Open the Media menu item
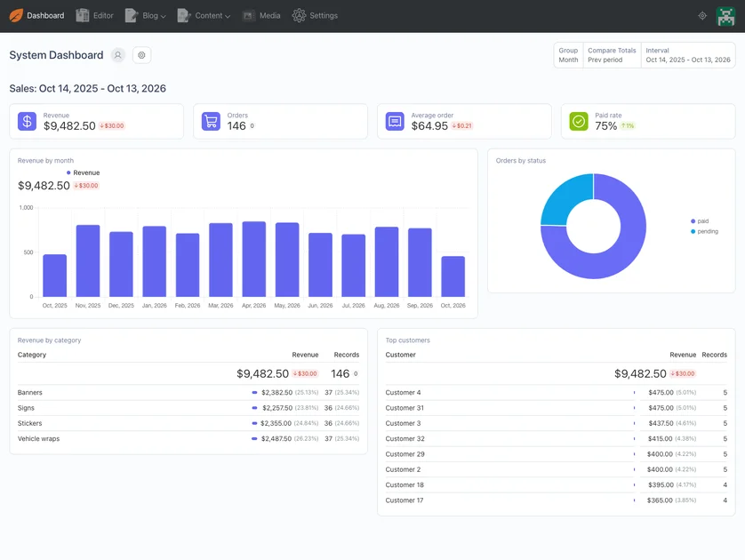Viewport: 745px width, 560px height. click(270, 16)
